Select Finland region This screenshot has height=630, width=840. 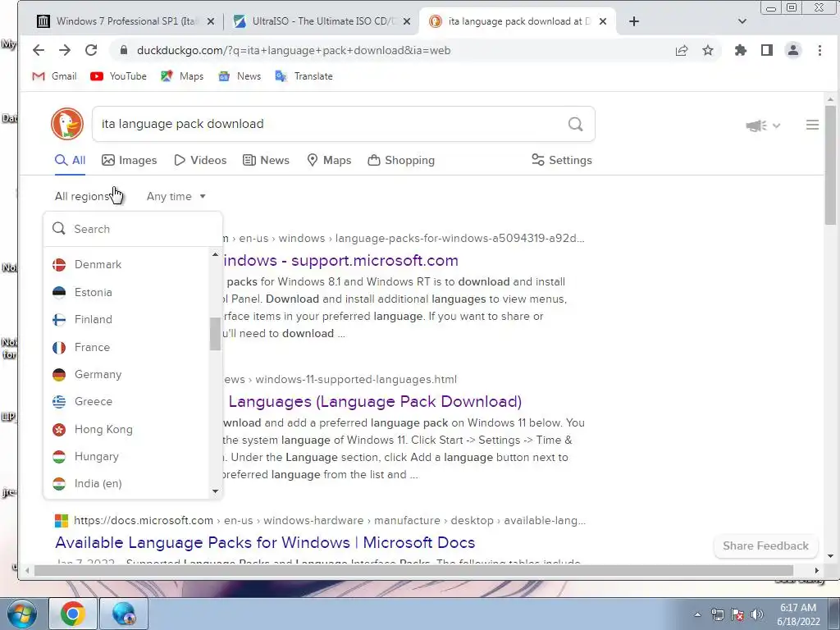click(127, 320)
